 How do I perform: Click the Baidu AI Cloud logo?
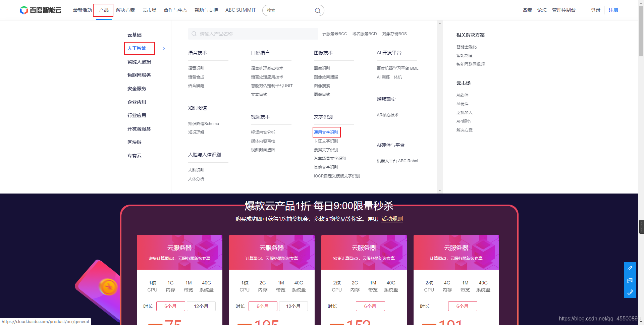pyautogui.click(x=41, y=10)
